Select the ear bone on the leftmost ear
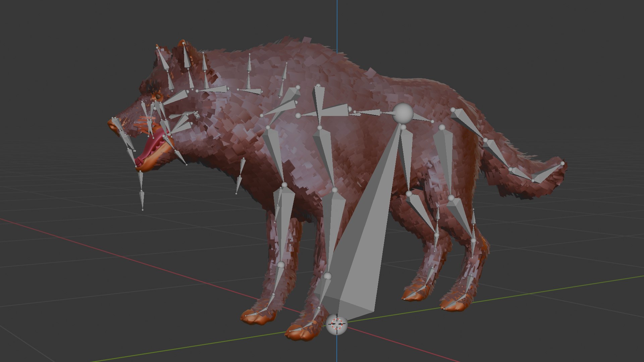 pos(163,59)
